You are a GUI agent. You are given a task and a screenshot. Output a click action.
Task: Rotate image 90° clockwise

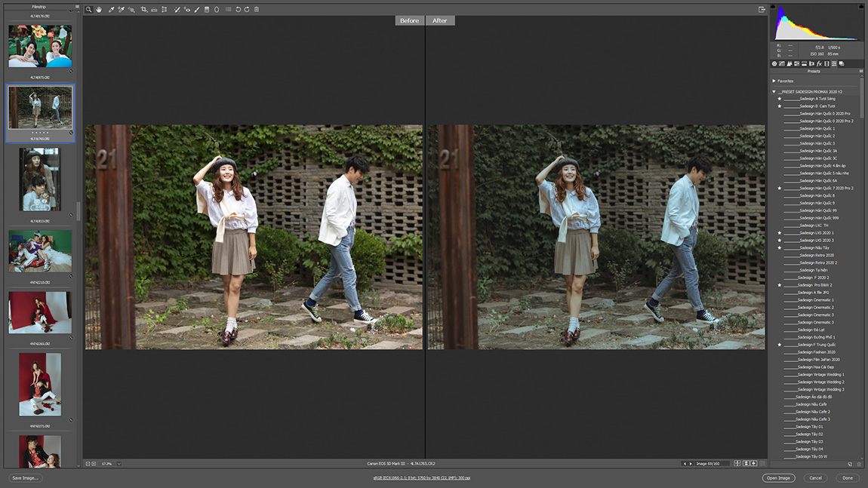tap(247, 10)
